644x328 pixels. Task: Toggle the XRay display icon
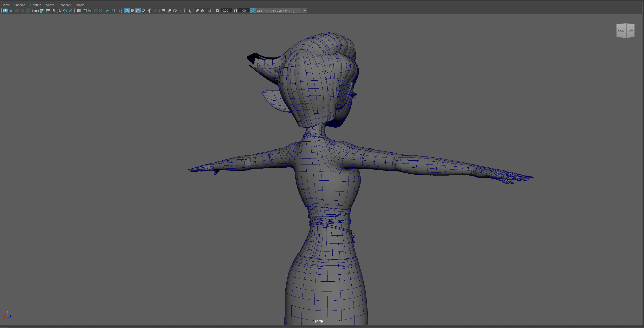click(x=198, y=11)
